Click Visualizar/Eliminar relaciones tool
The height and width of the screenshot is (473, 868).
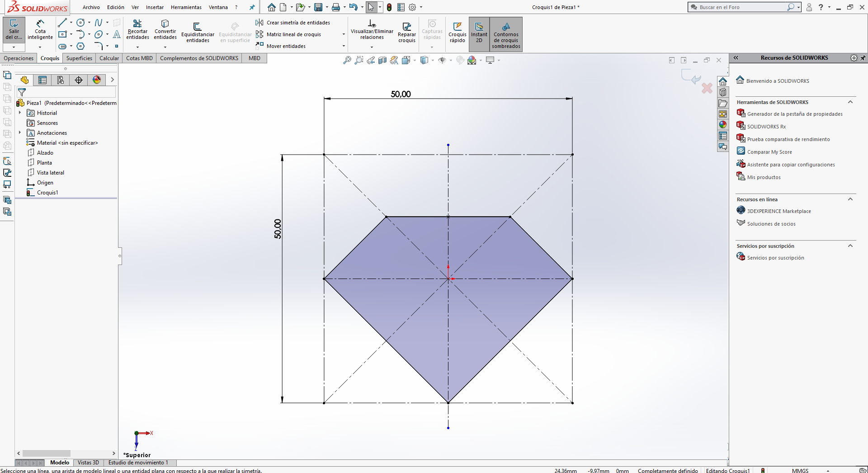pos(372,29)
